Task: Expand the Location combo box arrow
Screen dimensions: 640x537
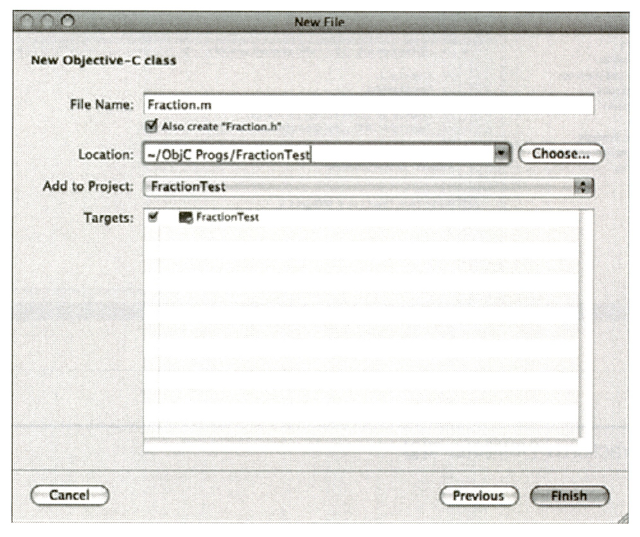Action: click(502, 154)
